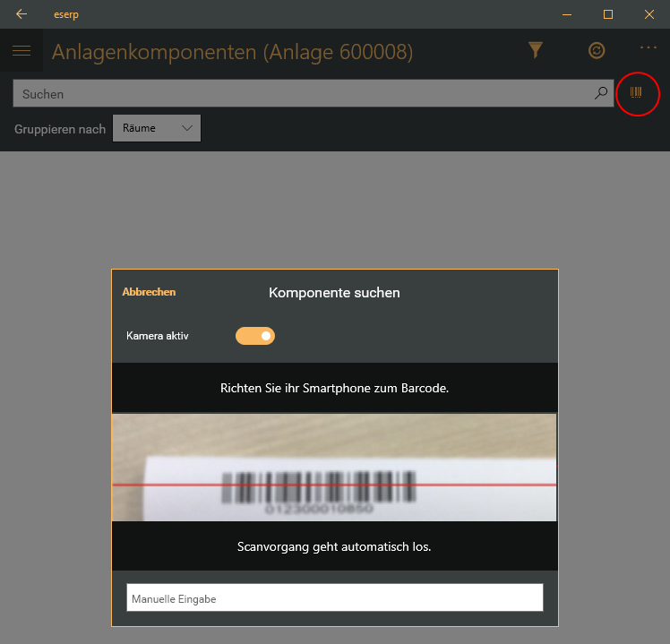
Task: Click the back arrow in title bar
Action: pyautogui.click(x=21, y=14)
